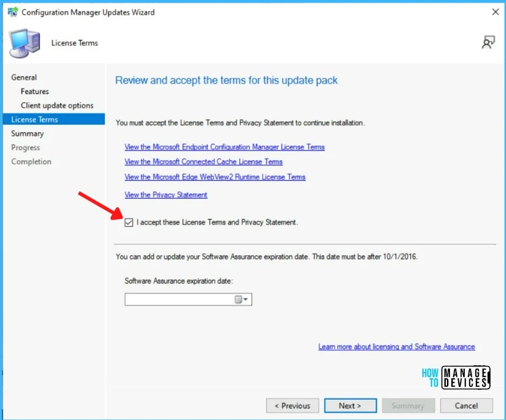Click the greyed-out Summary button
The image size is (506, 420).
408,405
